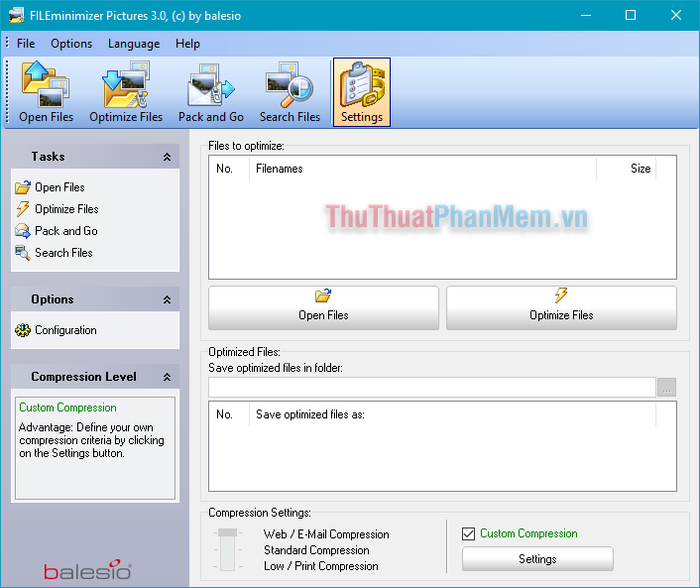Collapse the Options panel
Screen dimensions: 700x588
click(x=167, y=300)
